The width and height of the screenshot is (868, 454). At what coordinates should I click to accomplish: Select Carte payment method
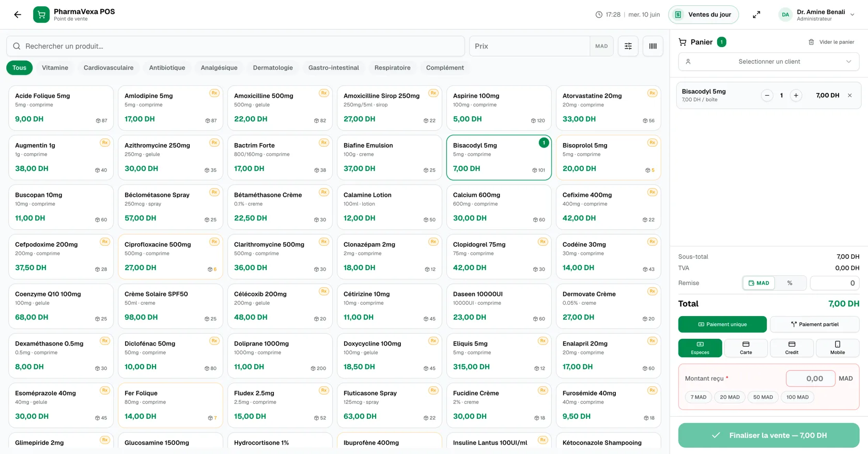click(746, 348)
